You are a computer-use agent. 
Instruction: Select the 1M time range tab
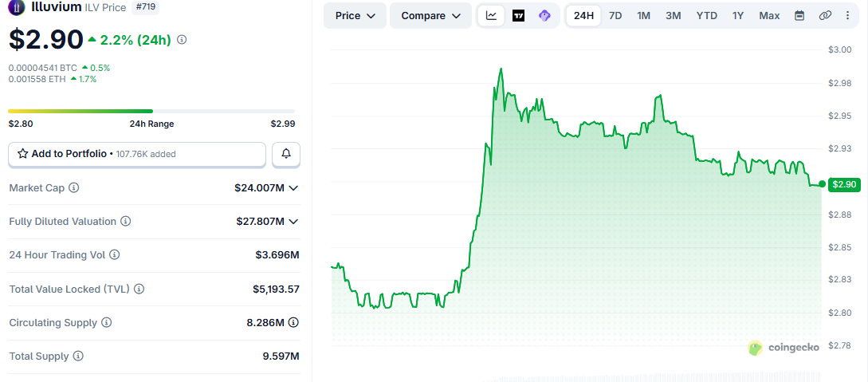click(644, 15)
